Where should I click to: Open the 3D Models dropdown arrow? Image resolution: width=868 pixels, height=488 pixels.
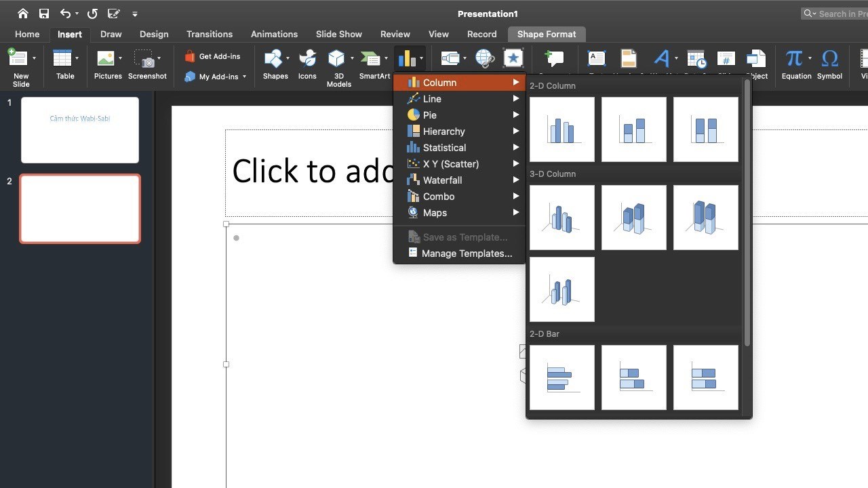point(352,58)
